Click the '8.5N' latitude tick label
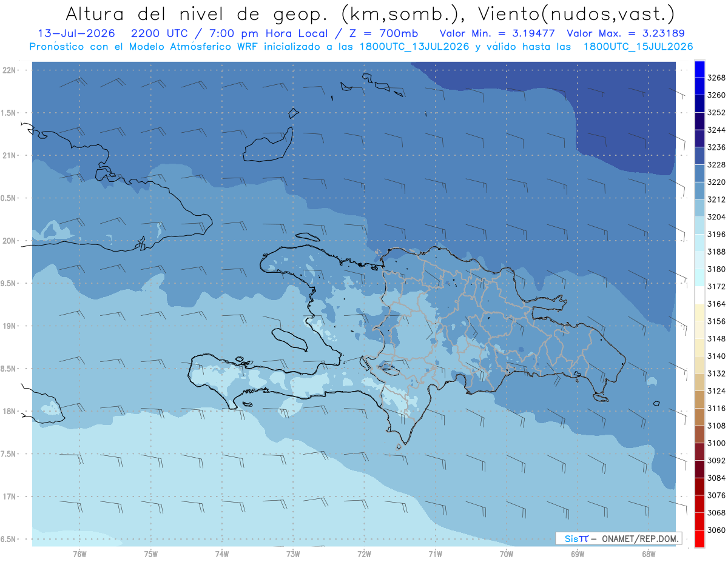 [9, 369]
